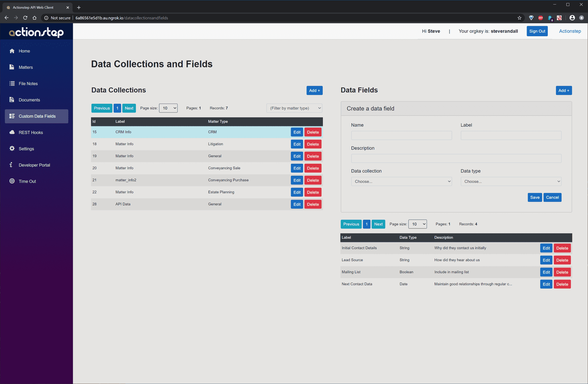Open the Developer Portal
588x384 pixels.
coord(34,165)
